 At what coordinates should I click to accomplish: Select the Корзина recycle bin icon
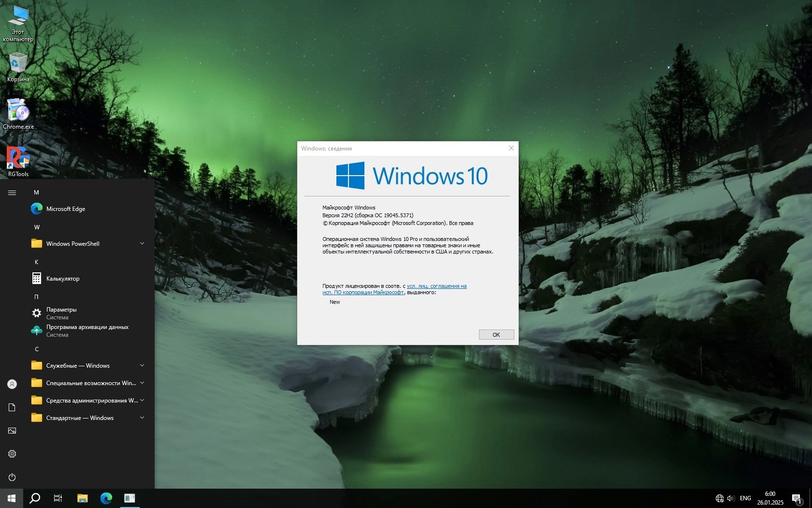click(x=18, y=67)
